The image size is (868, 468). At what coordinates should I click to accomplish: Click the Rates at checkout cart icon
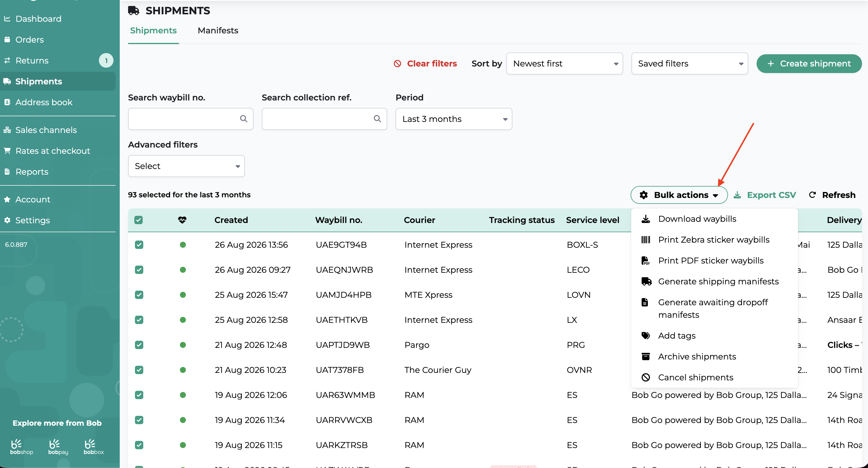click(7, 151)
